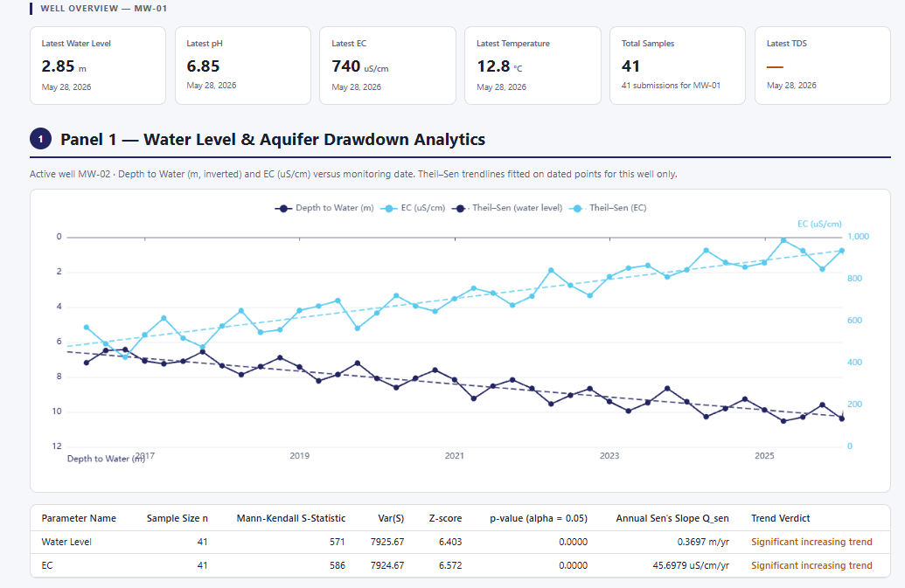Screen dimensions: 905x588
Task: Click the 41 total samples value
Action: 630,66
